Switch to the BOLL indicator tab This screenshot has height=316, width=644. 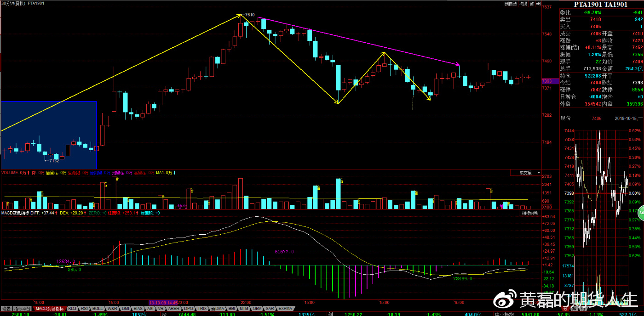click(x=97, y=309)
